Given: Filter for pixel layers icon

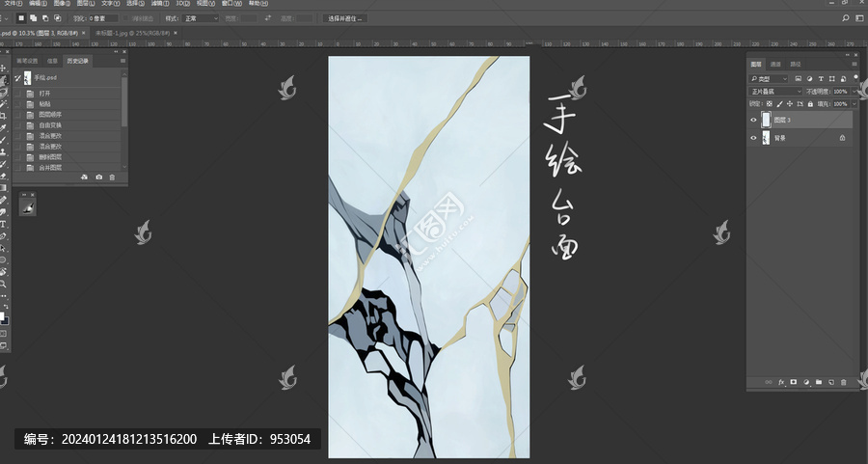Looking at the screenshot, I should (x=799, y=79).
